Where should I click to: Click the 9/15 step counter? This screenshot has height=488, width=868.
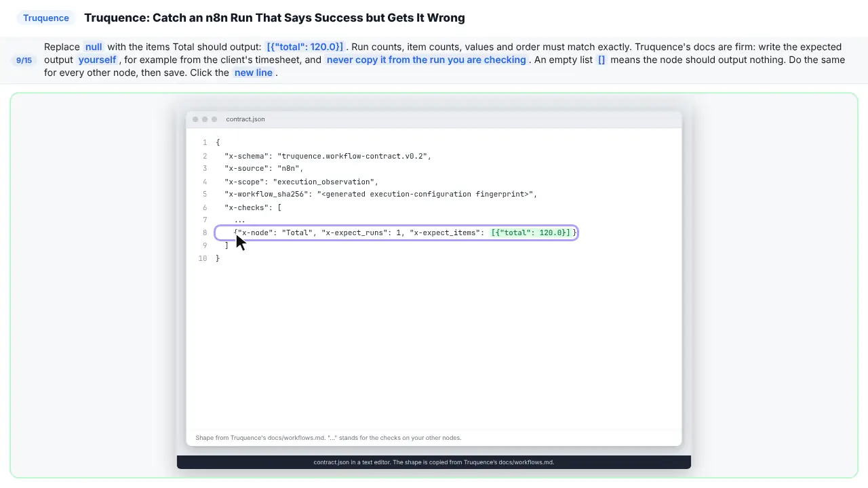24,60
